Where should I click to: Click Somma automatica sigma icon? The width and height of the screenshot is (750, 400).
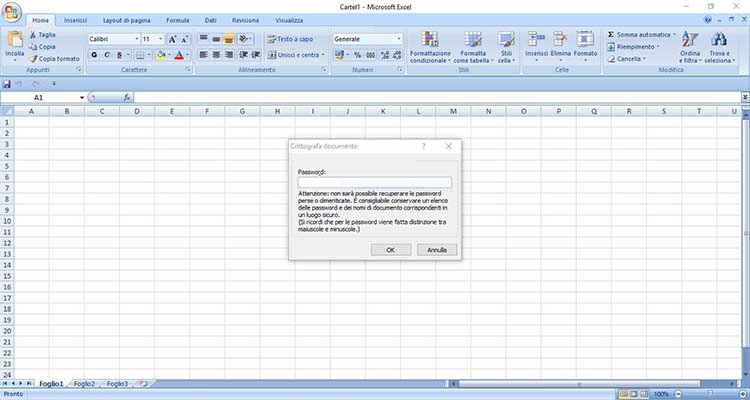click(x=611, y=34)
